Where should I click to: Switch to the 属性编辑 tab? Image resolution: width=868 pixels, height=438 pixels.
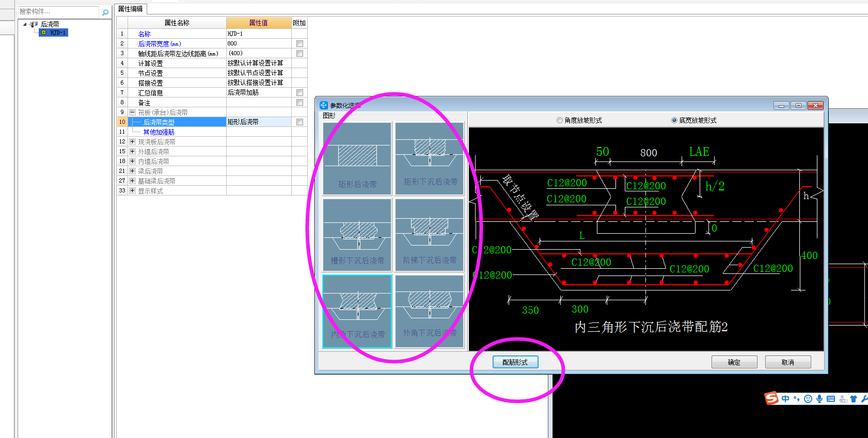click(x=131, y=9)
